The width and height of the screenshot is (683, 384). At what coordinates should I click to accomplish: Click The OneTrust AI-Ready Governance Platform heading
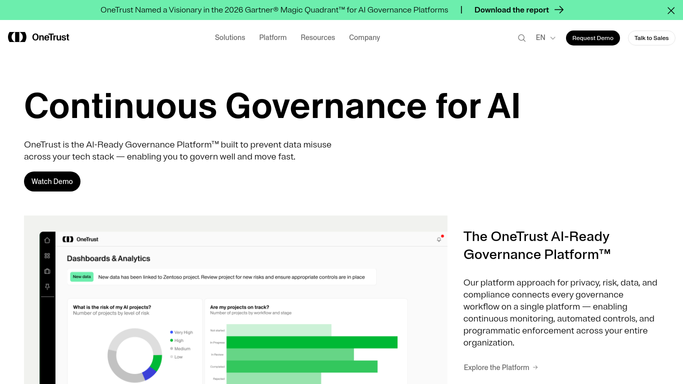tap(537, 245)
